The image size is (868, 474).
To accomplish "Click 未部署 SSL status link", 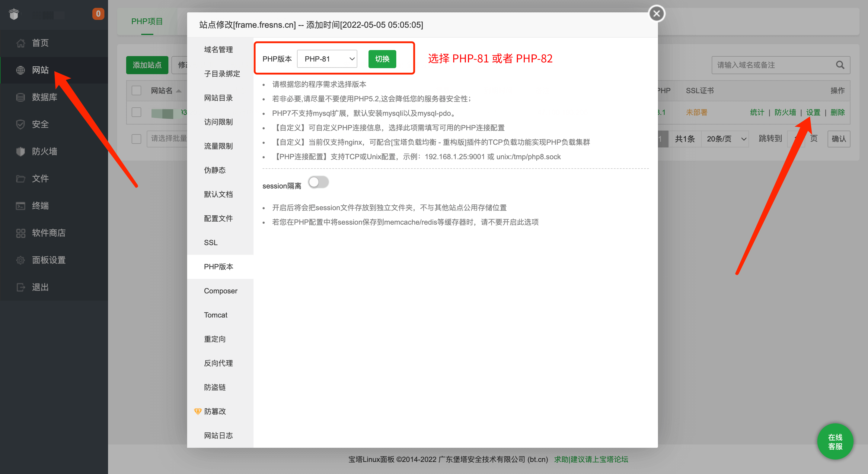I will [697, 112].
